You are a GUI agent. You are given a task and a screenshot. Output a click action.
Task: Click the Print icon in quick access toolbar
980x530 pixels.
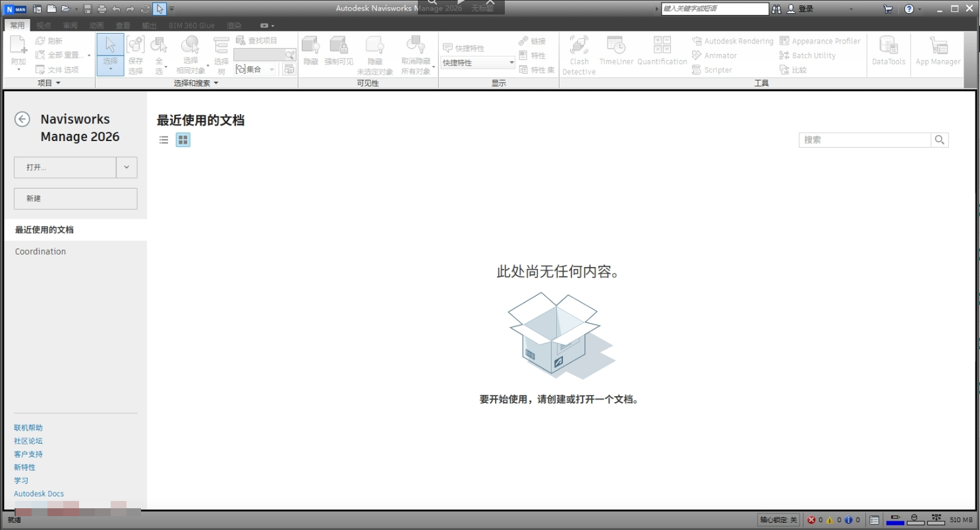tap(101, 9)
